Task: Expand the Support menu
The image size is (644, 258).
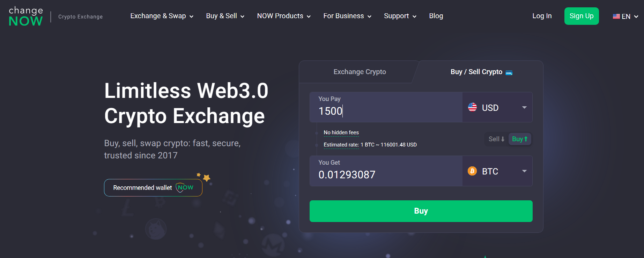Action: pyautogui.click(x=400, y=16)
